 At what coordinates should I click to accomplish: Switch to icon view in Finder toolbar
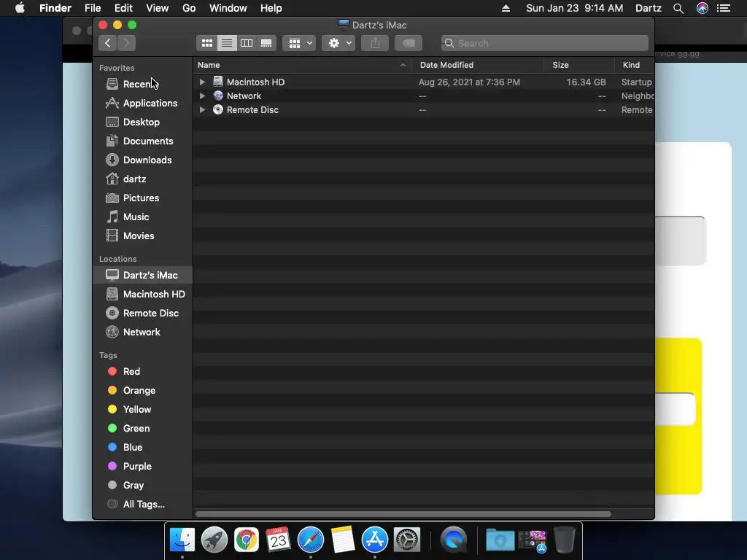206,43
